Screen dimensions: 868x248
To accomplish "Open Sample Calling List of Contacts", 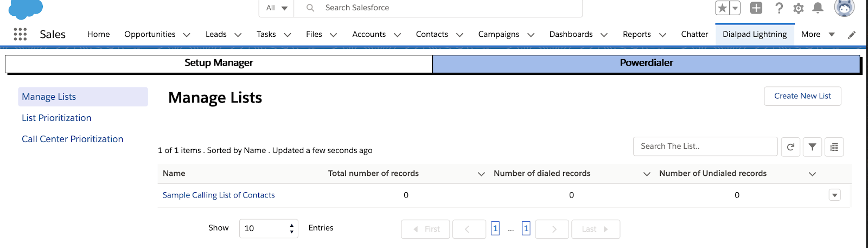I will pos(219,195).
